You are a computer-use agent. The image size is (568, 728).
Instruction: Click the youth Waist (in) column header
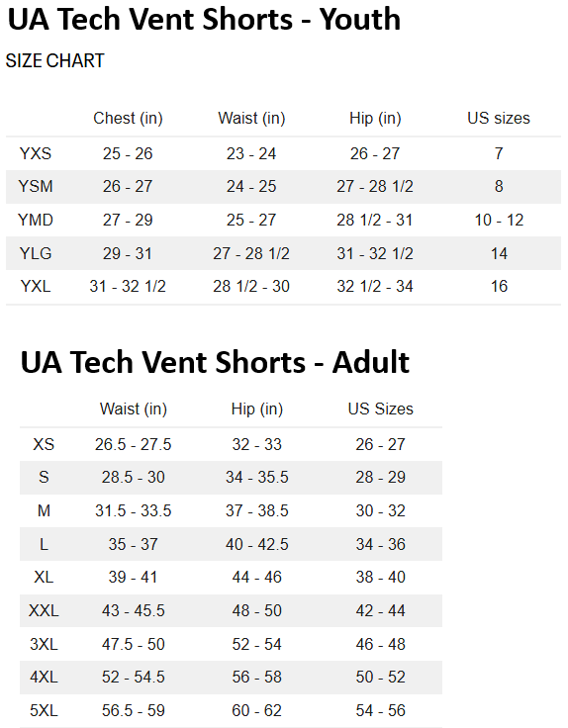point(251,119)
